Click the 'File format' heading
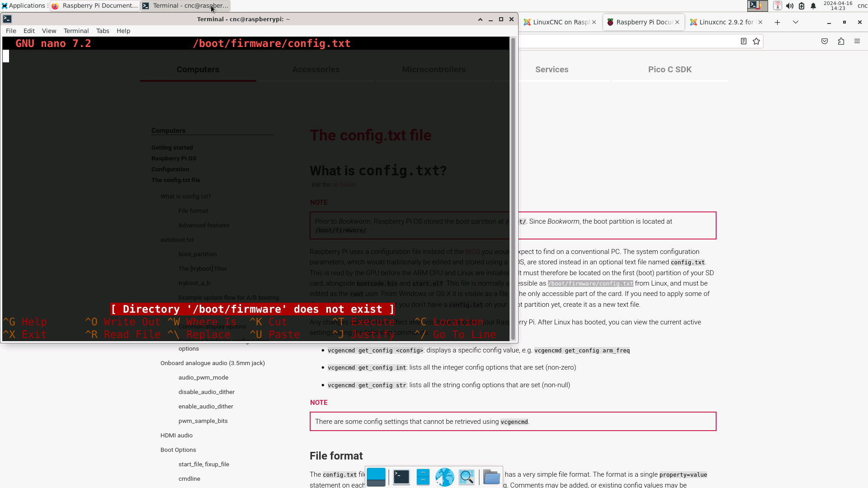This screenshot has width=868, height=488. (336, 456)
